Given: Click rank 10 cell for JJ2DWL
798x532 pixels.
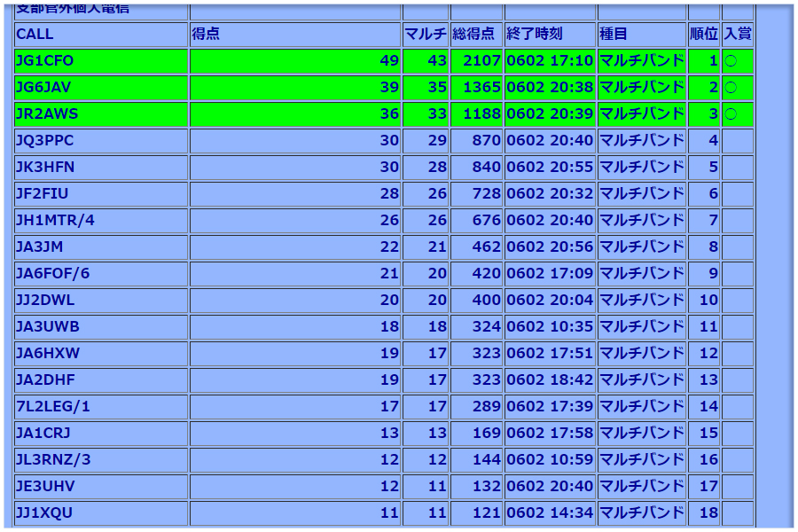Looking at the screenshot, I should pyautogui.click(x=705, y=301).
